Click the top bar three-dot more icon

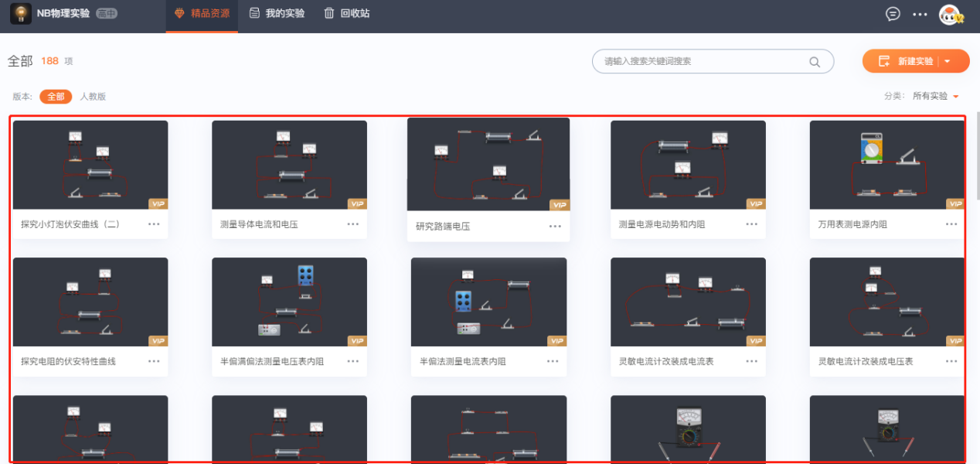click(920, 14)
